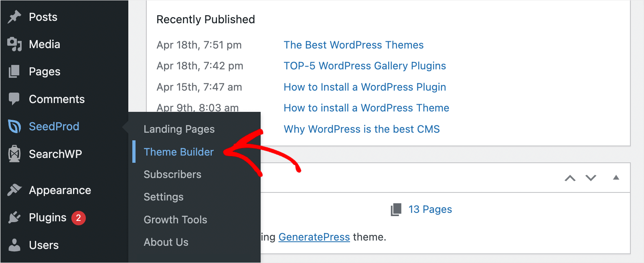The width and height of the screenshot is (644, 263).
Task: Click the Apr 15th, 7:47 am date
Action: click(199, 87)
